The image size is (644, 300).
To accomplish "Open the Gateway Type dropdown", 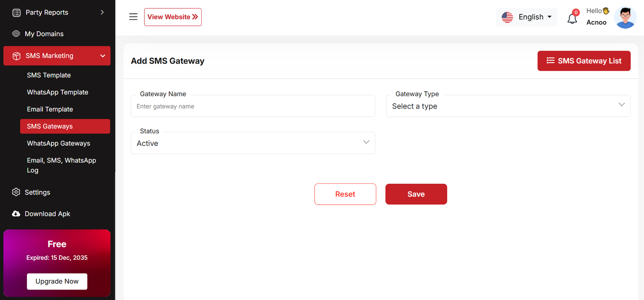I will 508,106.
